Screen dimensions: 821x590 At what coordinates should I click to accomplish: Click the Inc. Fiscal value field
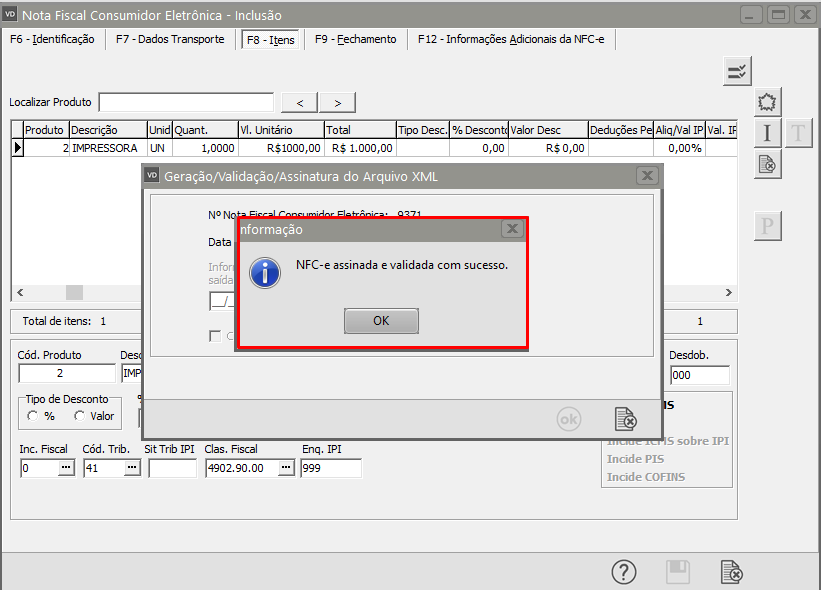click(39, 468)
